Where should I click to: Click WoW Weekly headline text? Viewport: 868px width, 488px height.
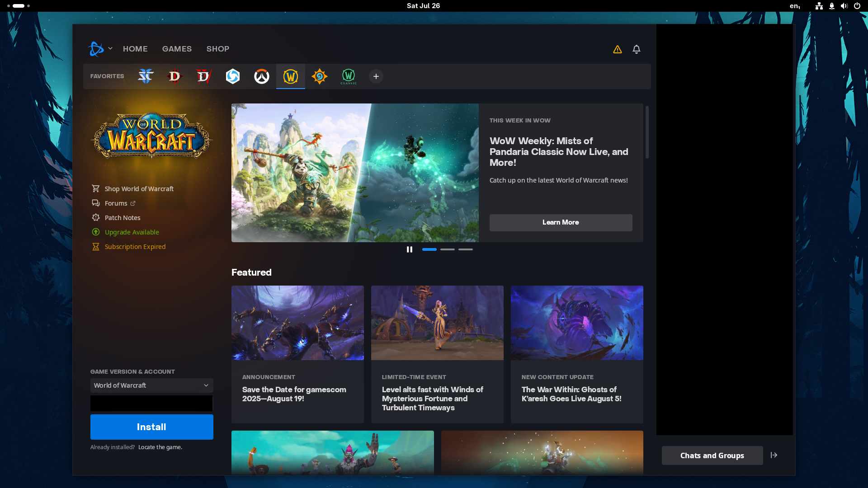[x=559, y=152]
